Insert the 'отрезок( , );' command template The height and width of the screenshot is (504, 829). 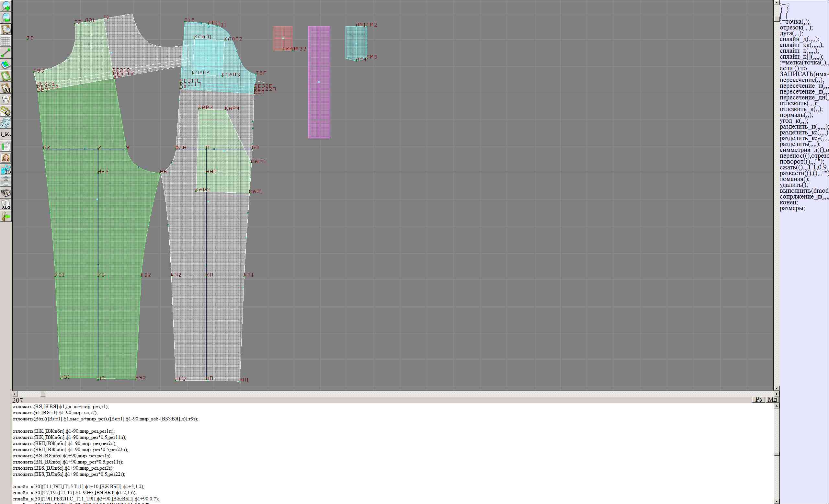796,28
